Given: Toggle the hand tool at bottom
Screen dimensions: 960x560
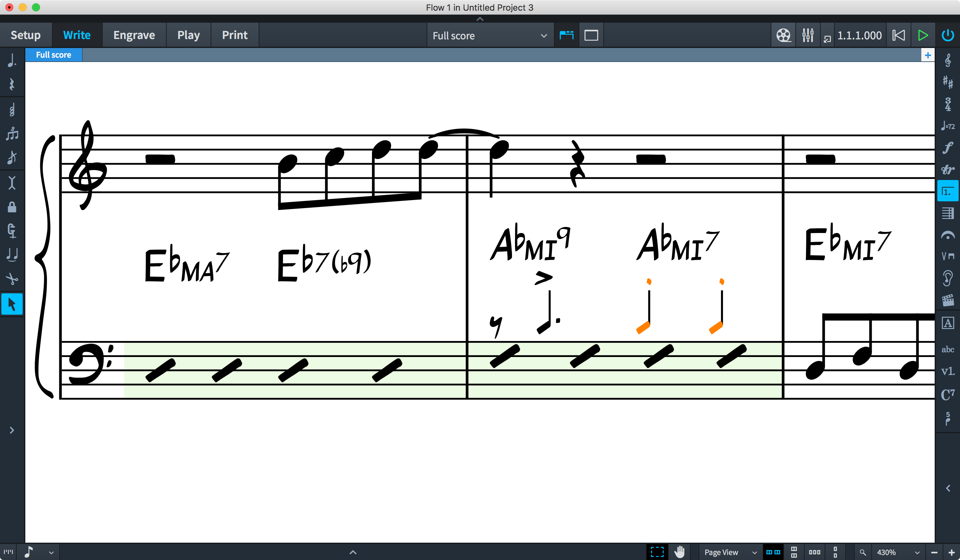Looking at the screenshot, I should pyautogui.click(x=679, y=552).
